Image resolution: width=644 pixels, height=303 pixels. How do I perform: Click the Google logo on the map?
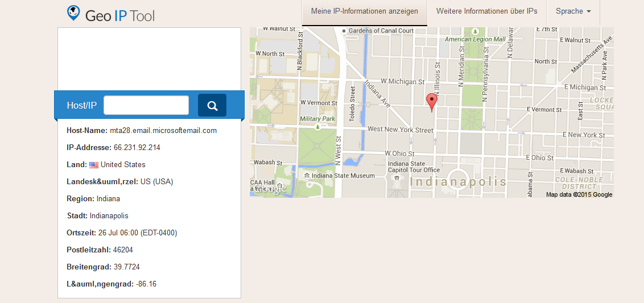click(x=269, y=189)
